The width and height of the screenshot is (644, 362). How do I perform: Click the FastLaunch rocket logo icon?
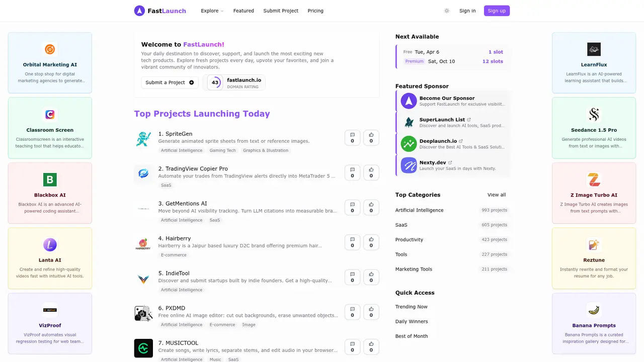coord(139,11)
